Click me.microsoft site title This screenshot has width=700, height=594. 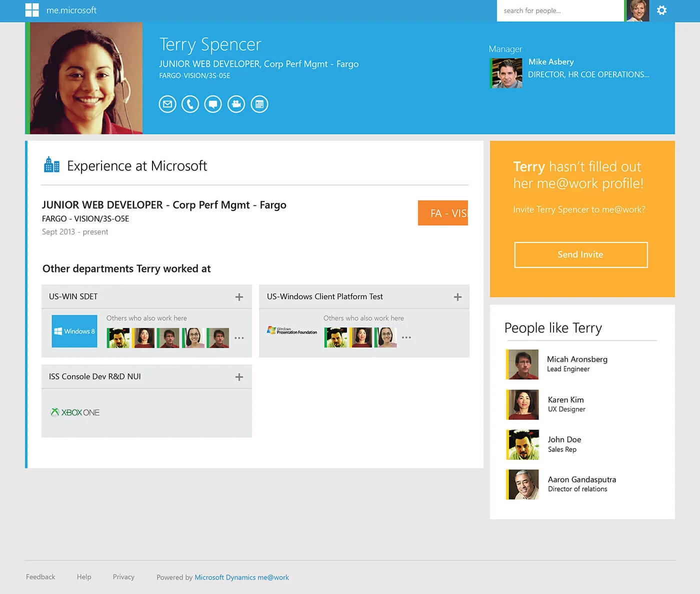[x=71, y=10]
